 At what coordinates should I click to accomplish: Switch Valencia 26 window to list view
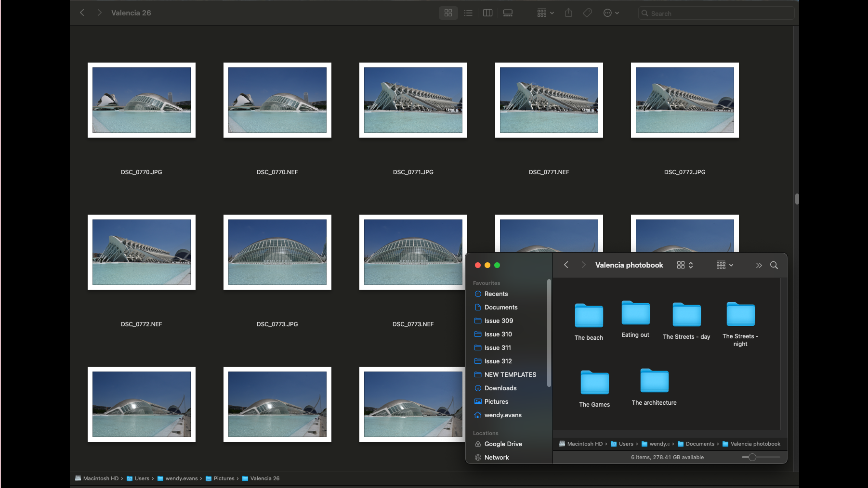click(468, 13)
